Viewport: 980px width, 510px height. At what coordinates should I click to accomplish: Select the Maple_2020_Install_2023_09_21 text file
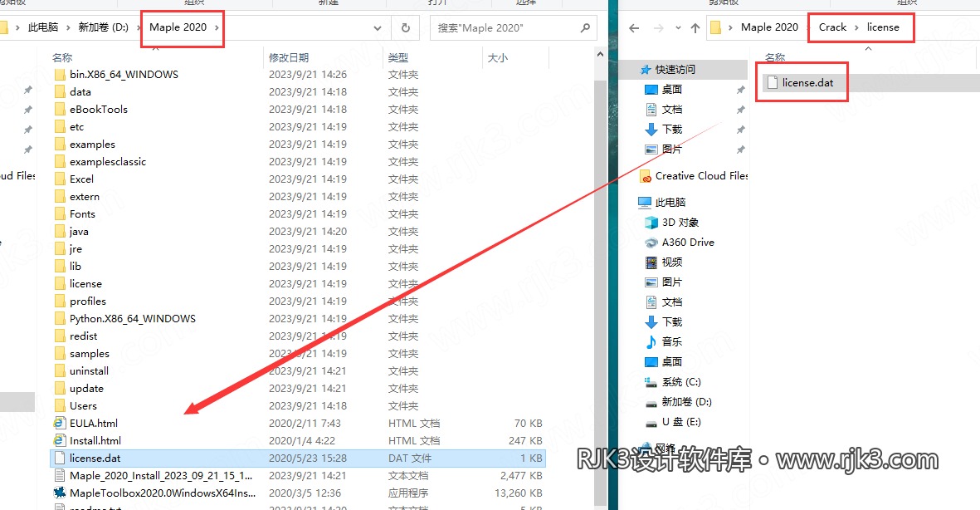(161, 476)
